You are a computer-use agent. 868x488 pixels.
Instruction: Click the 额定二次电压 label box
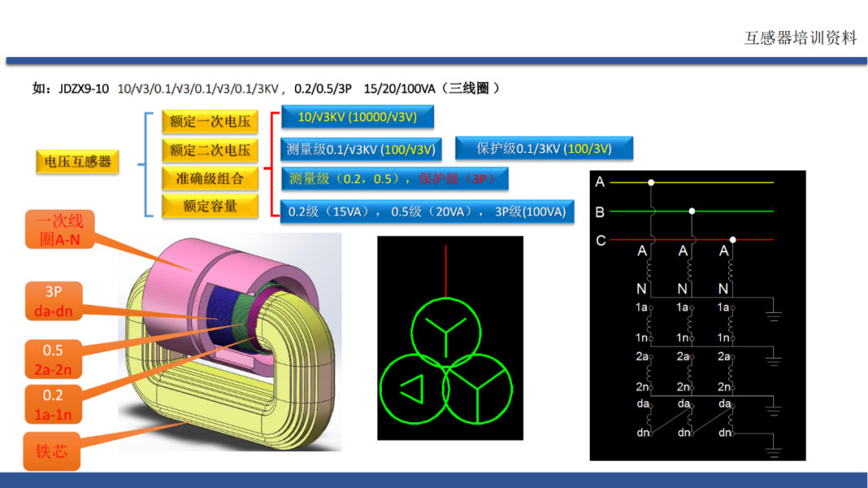pyautogui.click(x=210, y=150)
